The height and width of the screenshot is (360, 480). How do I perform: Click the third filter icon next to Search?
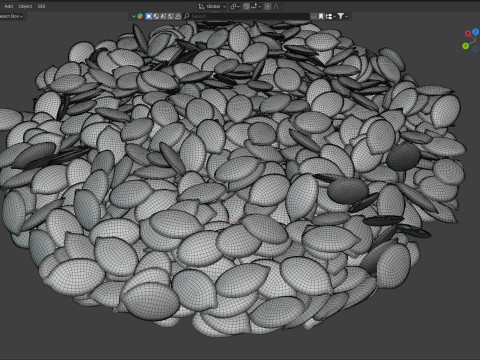(x=163, y=16)
